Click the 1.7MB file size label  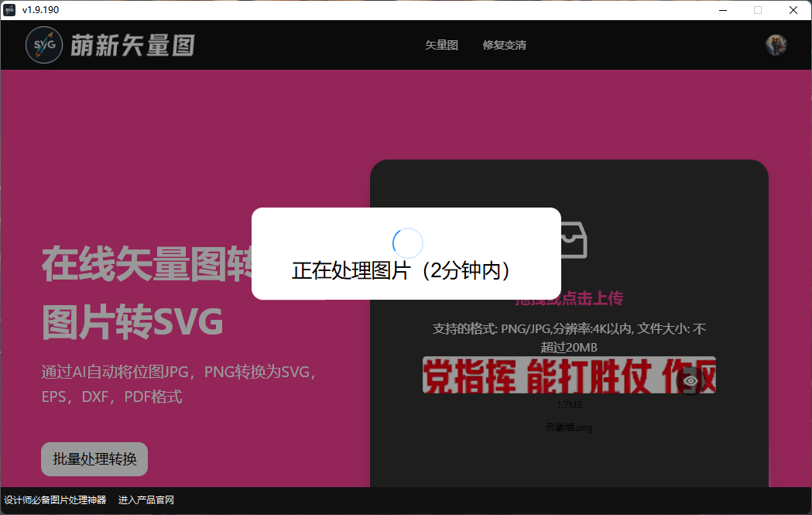click(569, 403)
